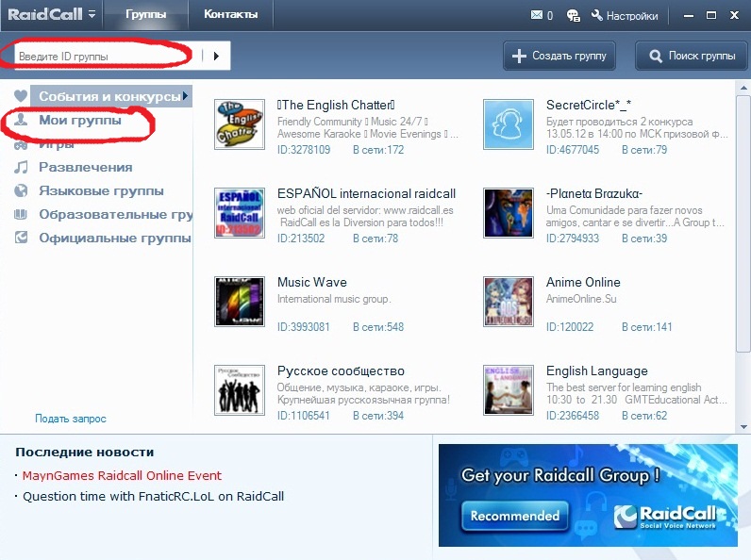Open ESPAÑOL internacional raidcall thumbnail
The height and width of the screenshot is (560, 751).
pyautogui.click(x=240, y=213)
